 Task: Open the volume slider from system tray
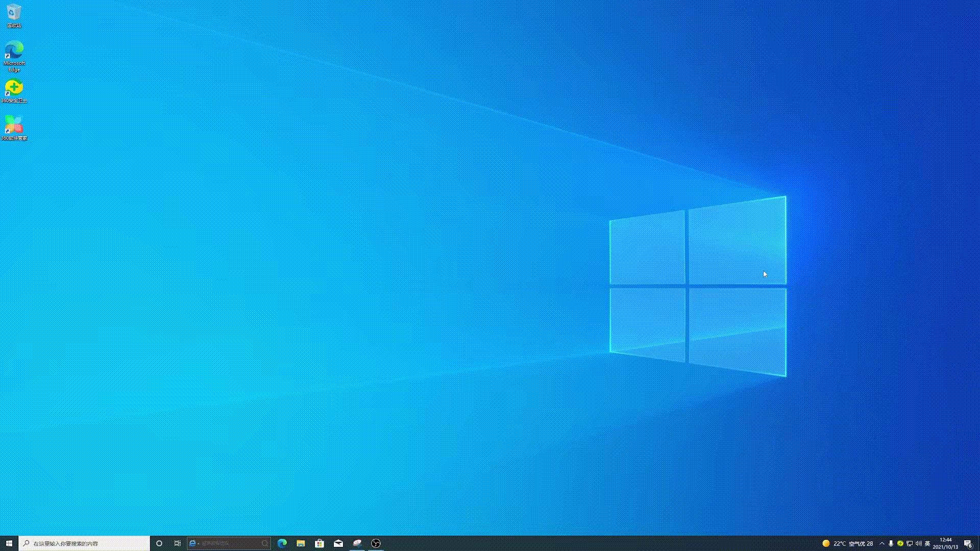(x=919, y=543)
